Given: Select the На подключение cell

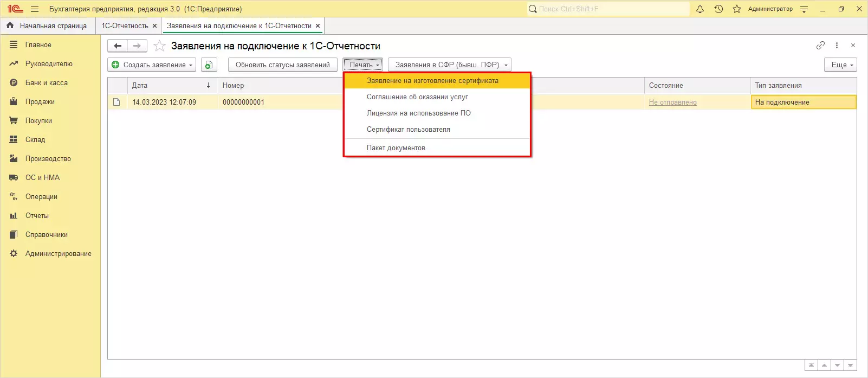Looking at the screenshot, I should click(804, 102).
